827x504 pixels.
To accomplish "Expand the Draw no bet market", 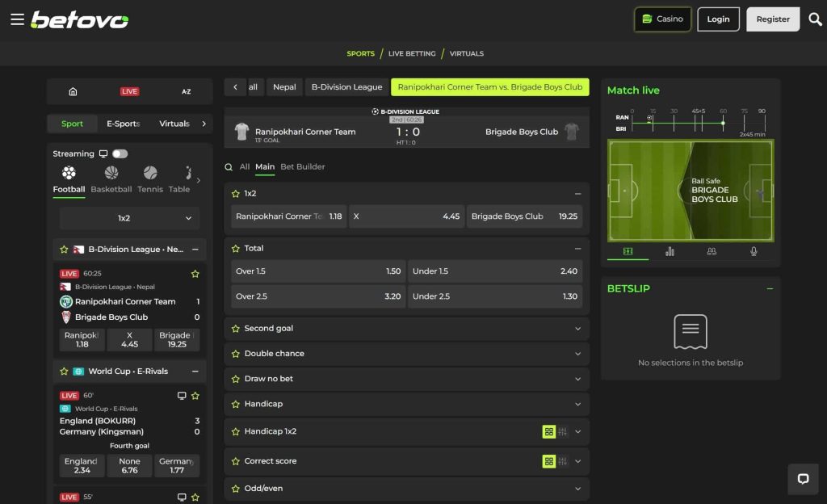I will (x=577, y=379).
